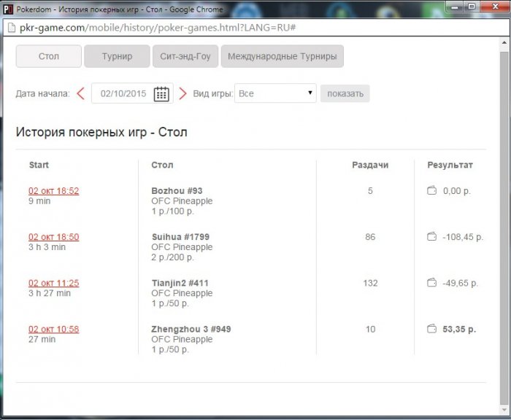
Task: Select table name Bozhou #93
Action: click(177, 191)
